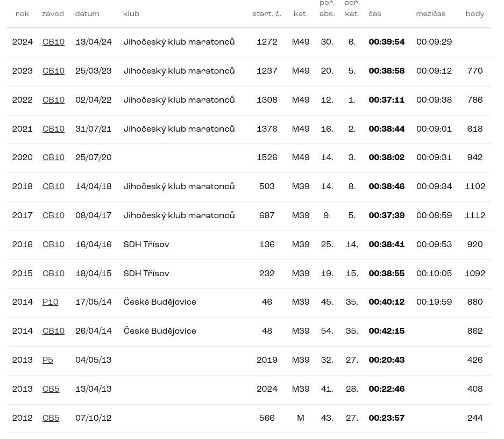
Task: Click the CB10 link for 2016
Action: [53, 245]
